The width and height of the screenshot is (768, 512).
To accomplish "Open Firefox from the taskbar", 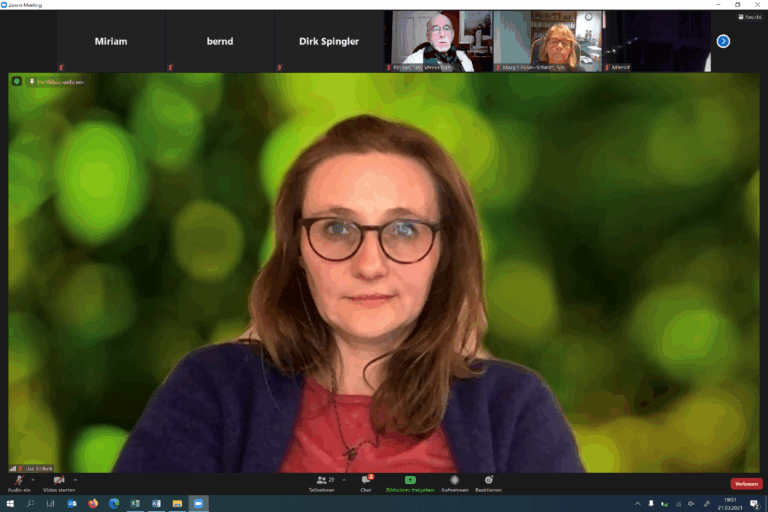I will [93, 504].
